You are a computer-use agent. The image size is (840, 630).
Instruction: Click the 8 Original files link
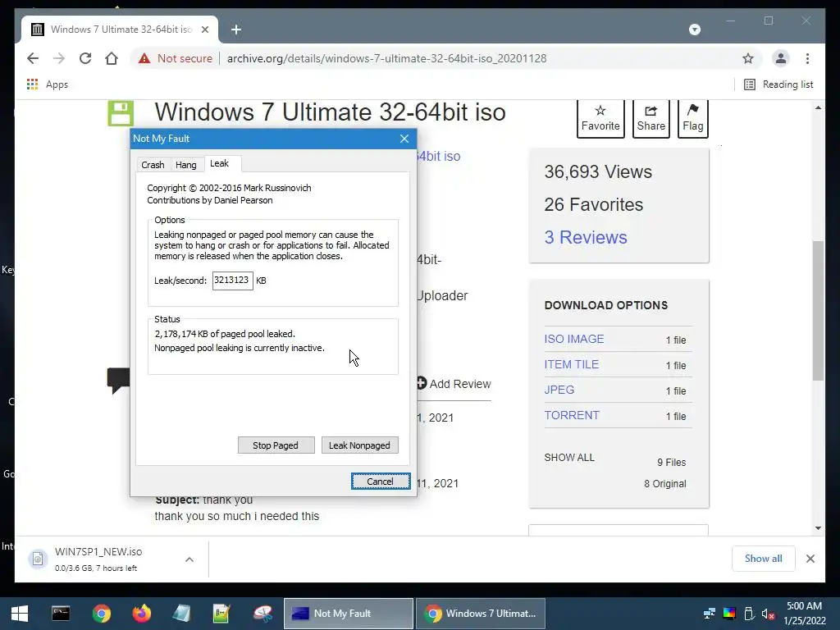click(x=664, y=484)
